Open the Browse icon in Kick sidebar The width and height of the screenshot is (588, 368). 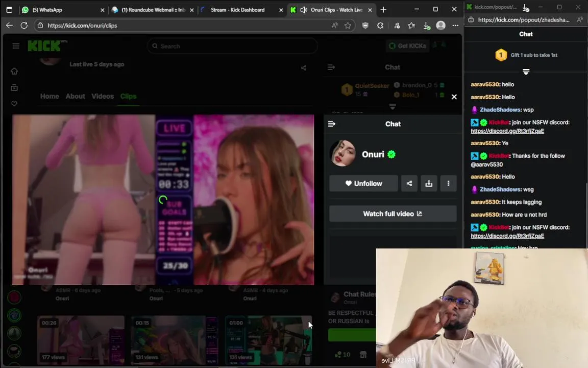click(14, 87)
